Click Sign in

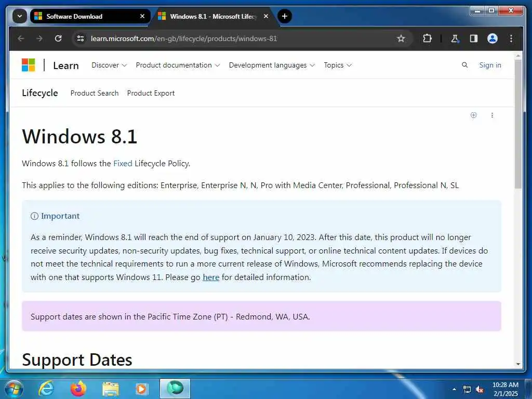[490, 65]
